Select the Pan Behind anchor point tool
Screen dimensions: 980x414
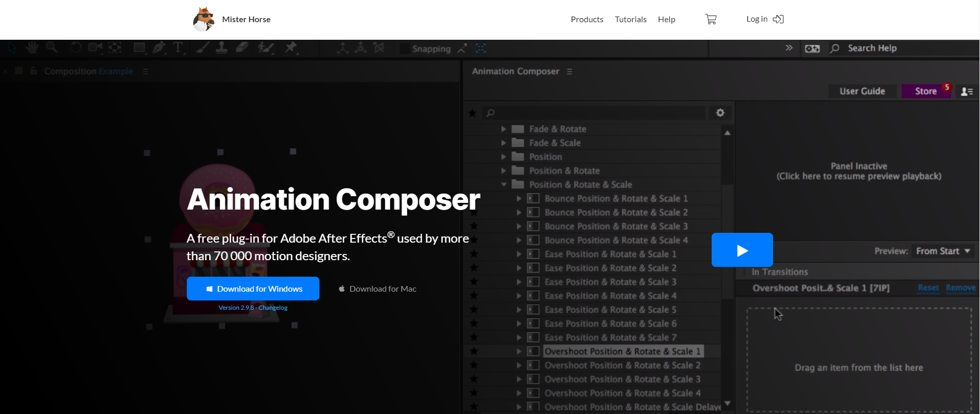(x=115, y=48)
